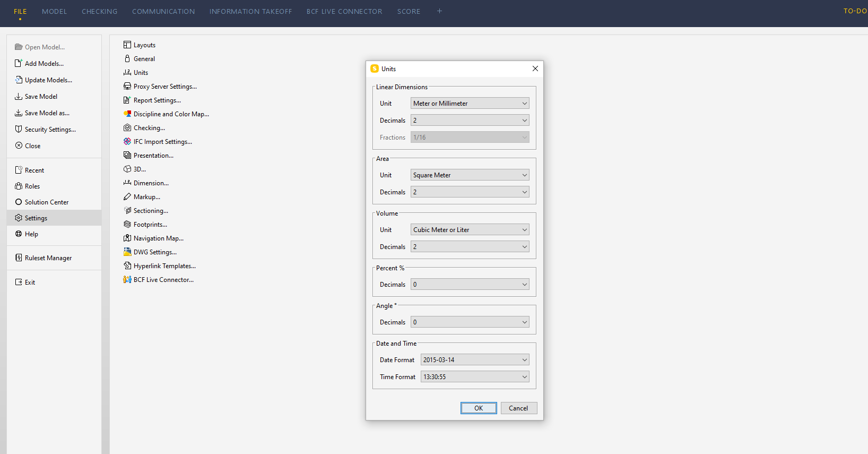Open the Area Decimals dropdown
The image size is (868, 454).
click(x=470, y=192)
